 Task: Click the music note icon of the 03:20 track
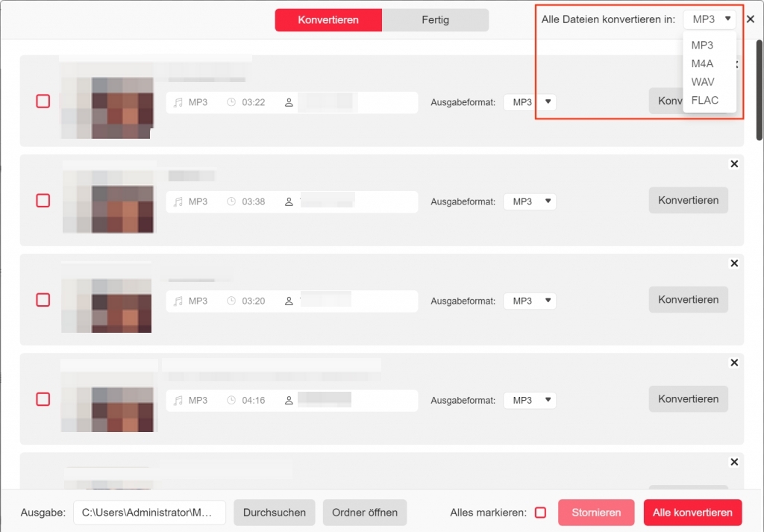point(178,301)
